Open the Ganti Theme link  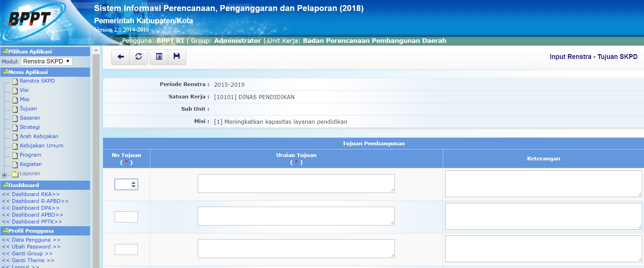[28, 260]
